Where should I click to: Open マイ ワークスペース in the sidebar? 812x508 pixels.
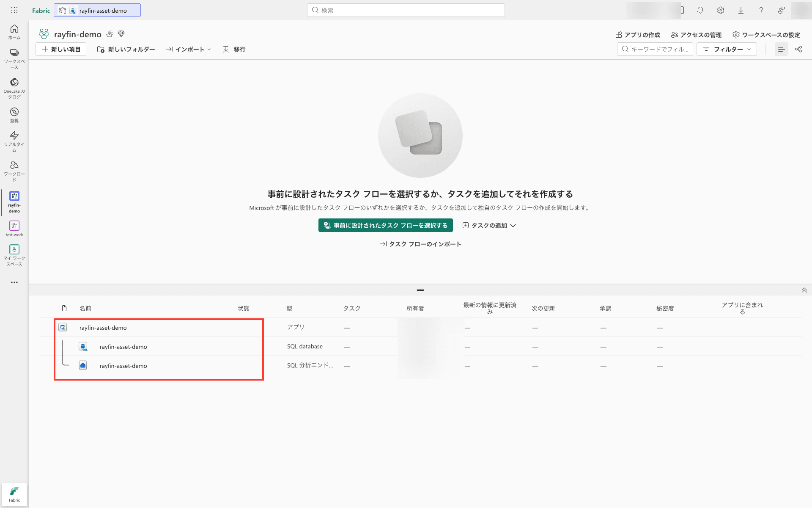(x=14, y=255)
